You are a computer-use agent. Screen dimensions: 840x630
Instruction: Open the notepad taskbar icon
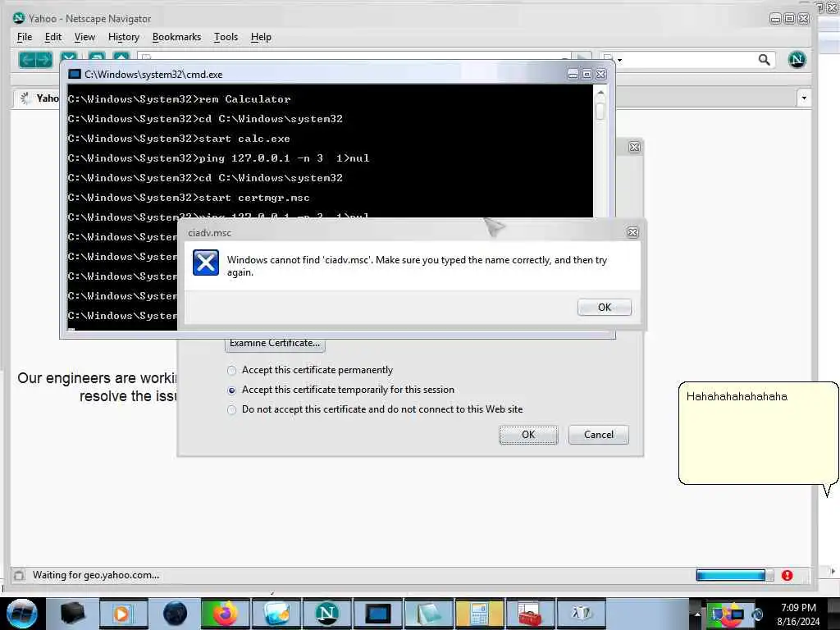(x=428, y=614)
